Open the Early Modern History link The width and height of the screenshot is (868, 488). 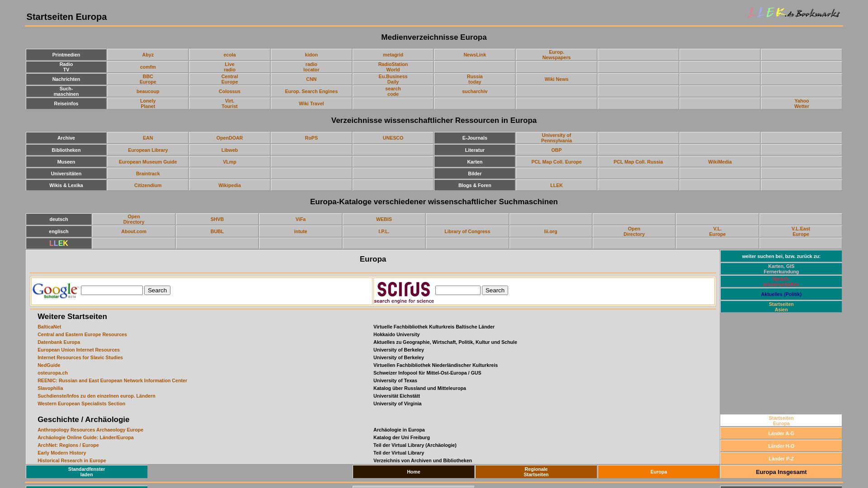61,453
